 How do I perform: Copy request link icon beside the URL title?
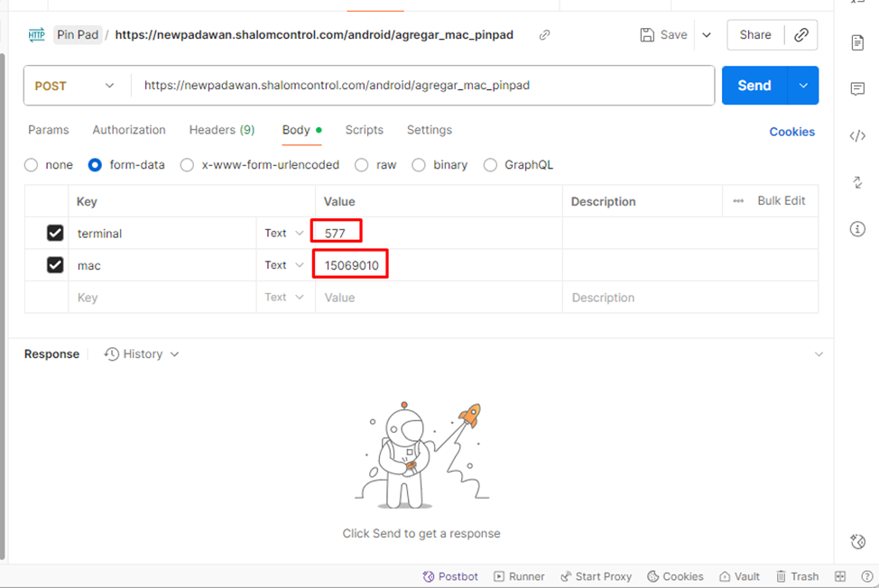point(544,35)
